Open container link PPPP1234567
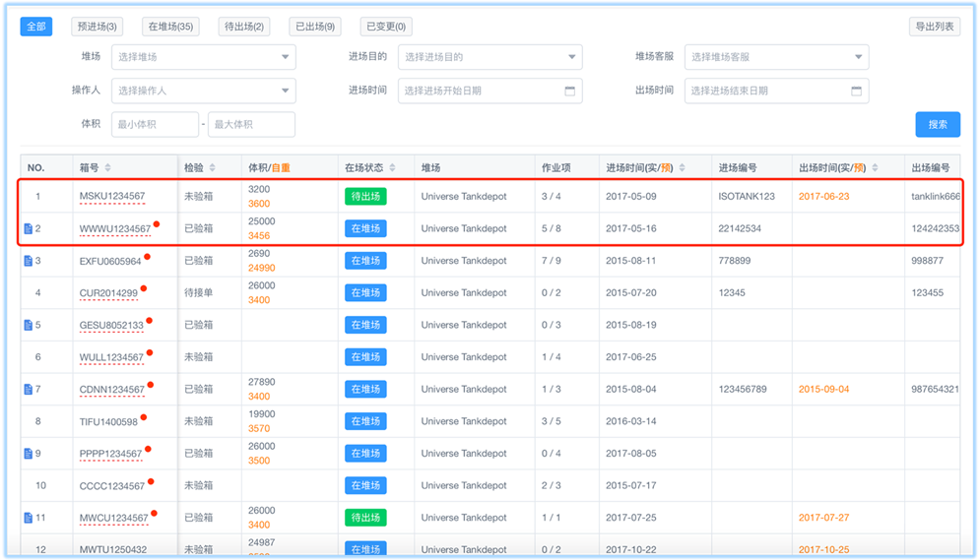 (110, 454)
